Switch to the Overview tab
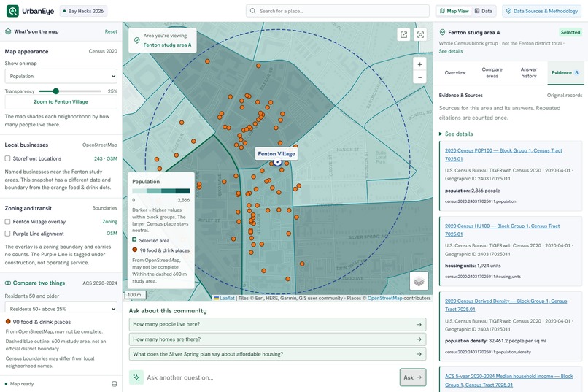 tap(455, 73)
